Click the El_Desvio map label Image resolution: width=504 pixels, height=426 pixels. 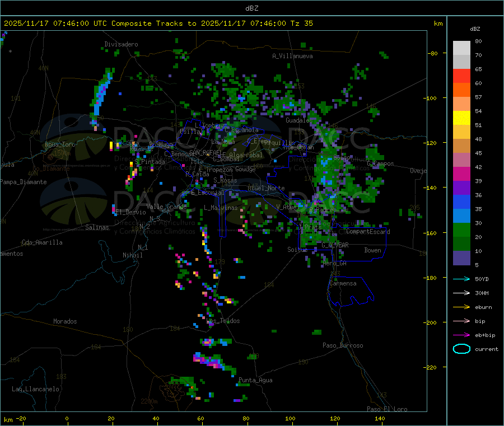point(130,212)
